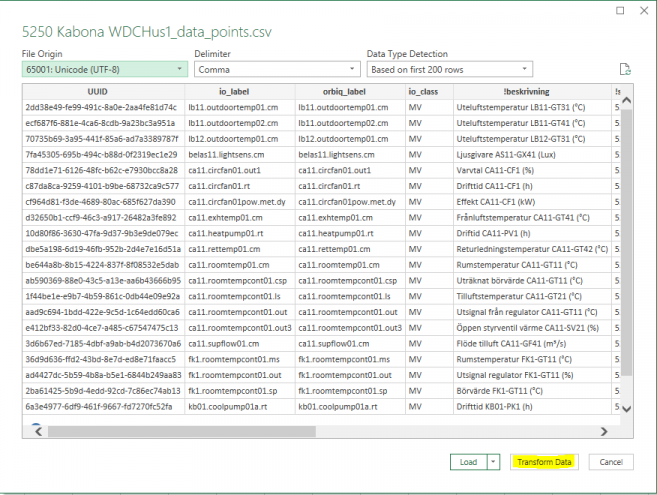
Task: Click the vertical scrollbar thumb
Action: 626,242
